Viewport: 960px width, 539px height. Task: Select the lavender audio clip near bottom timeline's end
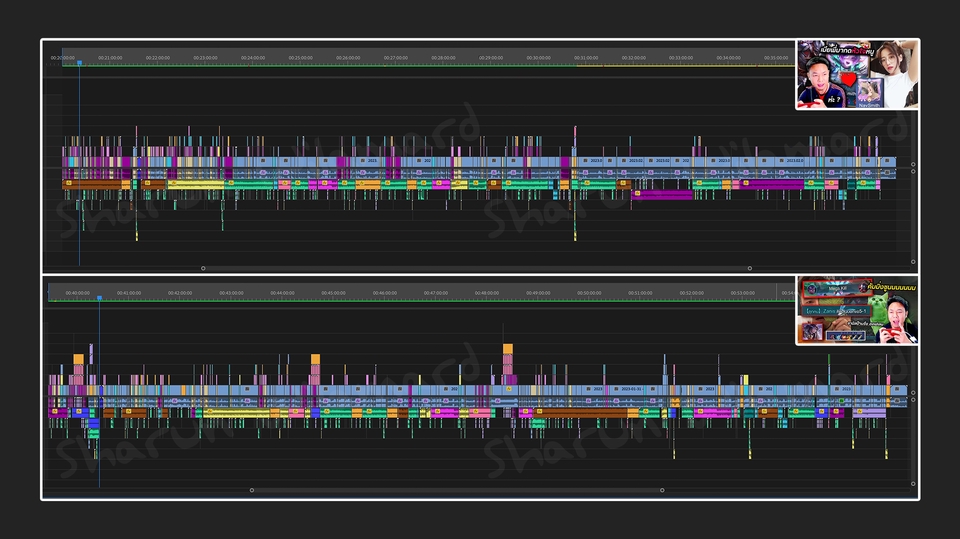point(869,413)
